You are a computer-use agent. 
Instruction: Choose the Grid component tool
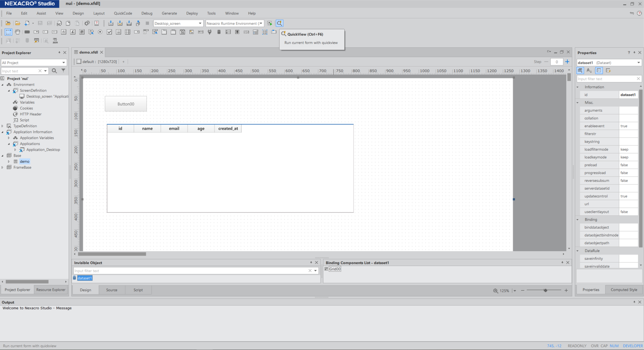point(127,32)
